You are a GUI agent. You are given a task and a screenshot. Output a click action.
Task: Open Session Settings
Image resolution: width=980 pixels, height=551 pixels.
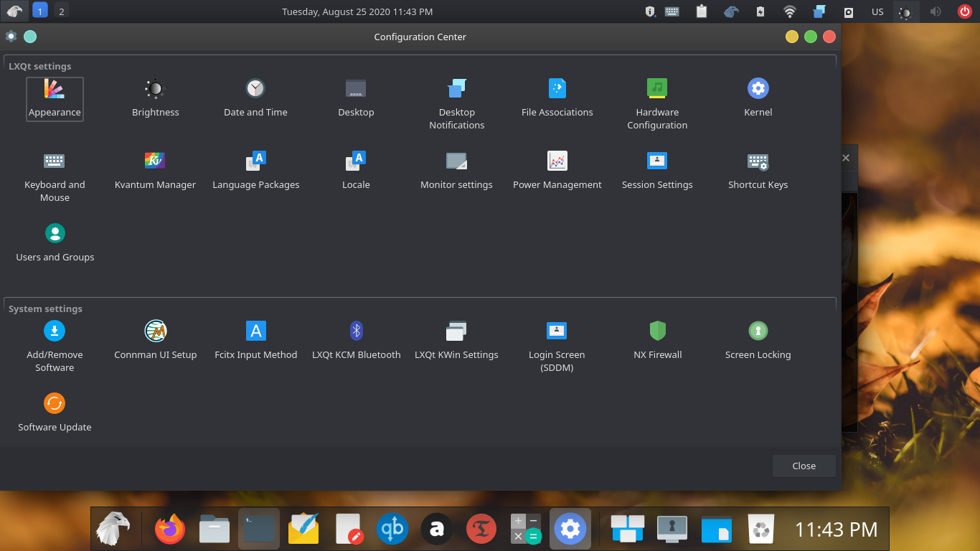pos(657,171)
